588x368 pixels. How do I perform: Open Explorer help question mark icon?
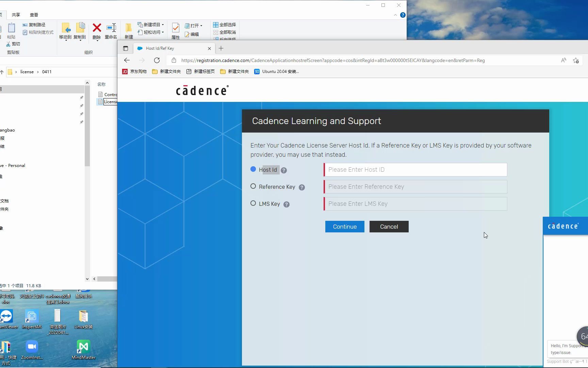coord(403,15)
